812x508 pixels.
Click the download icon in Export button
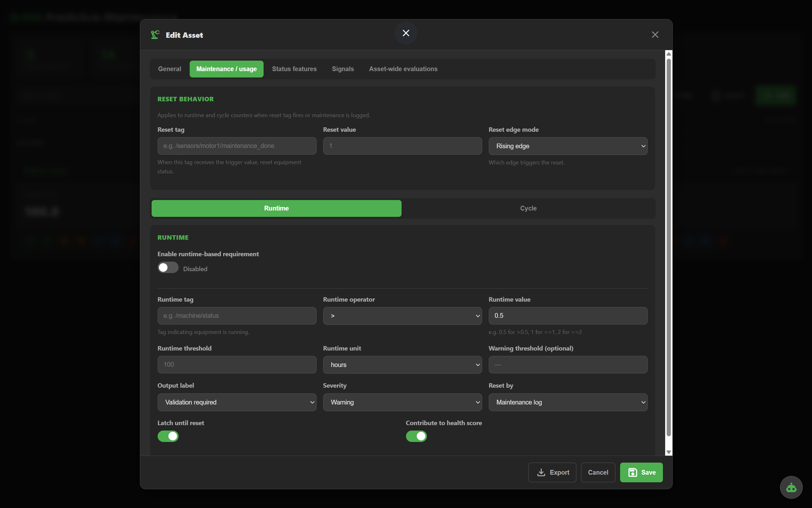541,472
